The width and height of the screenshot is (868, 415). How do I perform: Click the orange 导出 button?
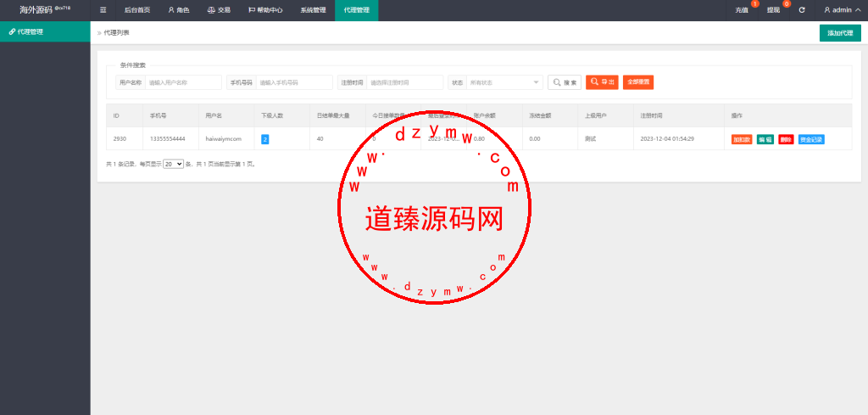(602, 82)
